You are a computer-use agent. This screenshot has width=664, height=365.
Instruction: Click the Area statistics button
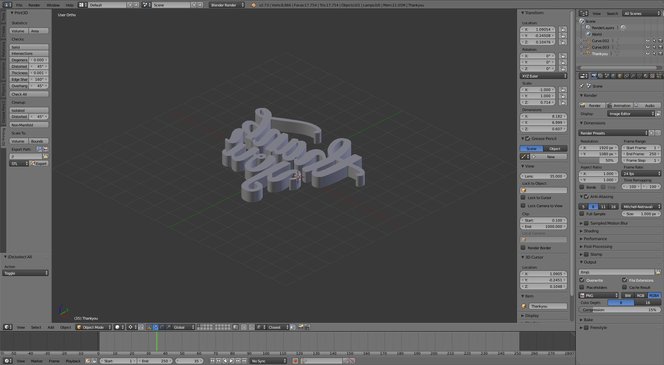(38, 31)
